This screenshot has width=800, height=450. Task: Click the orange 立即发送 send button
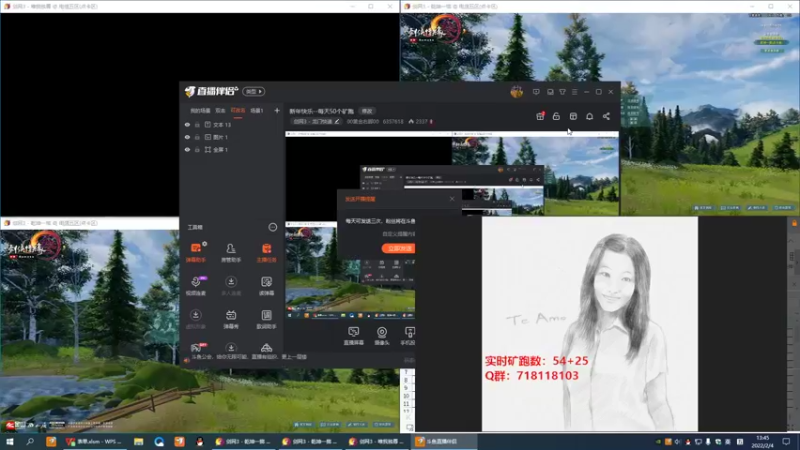tap(398, 248)
